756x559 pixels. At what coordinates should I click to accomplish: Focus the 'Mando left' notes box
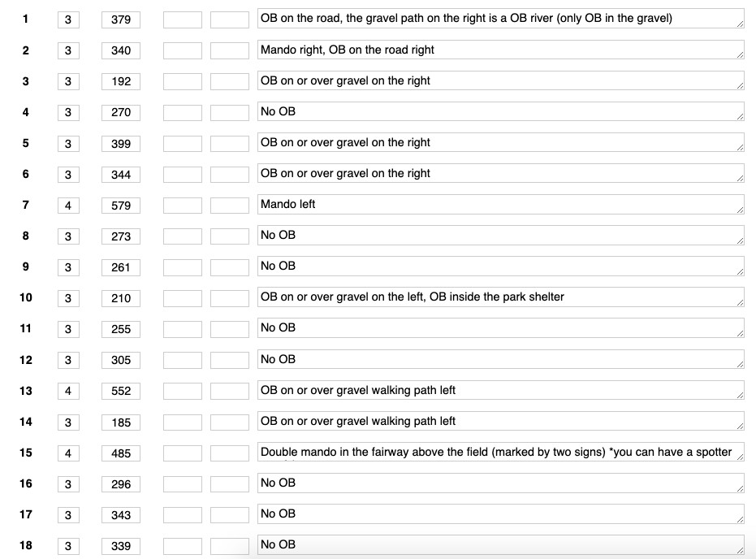point(499,205)
